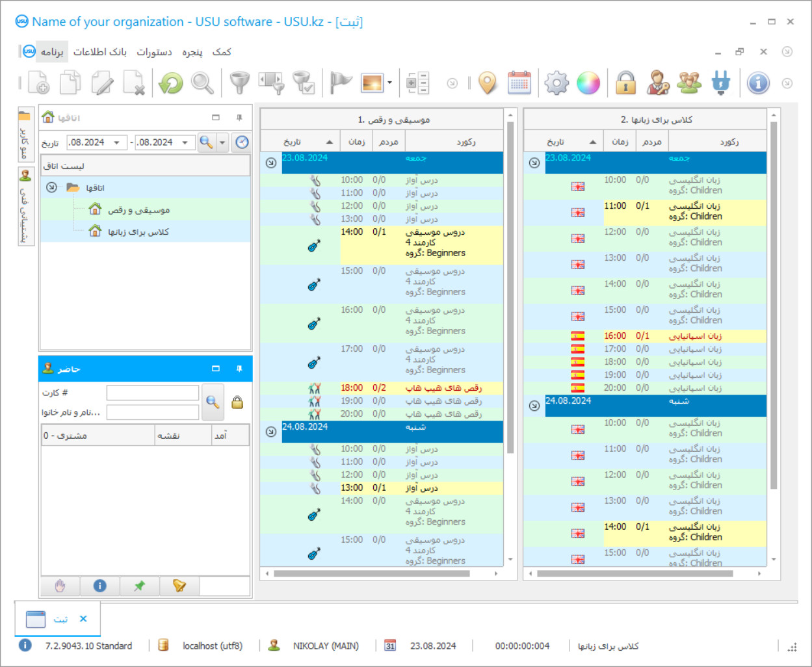This screenshot has height=667, width=812.
Task: Click the refresh green arrow toolbar icon
Action: pos(171,83)
